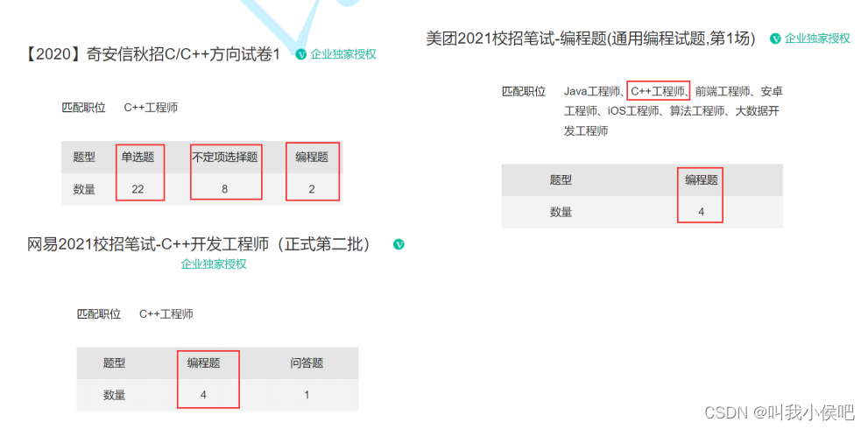
Task: Click 前端工程师 in the 美团 positions list
Action: (723, 91)
